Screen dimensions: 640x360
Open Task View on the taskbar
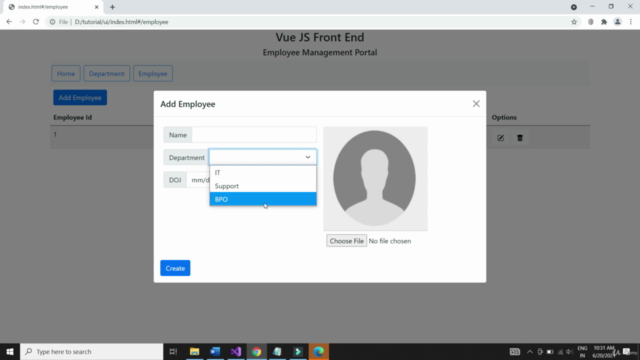tap(173, 351)
